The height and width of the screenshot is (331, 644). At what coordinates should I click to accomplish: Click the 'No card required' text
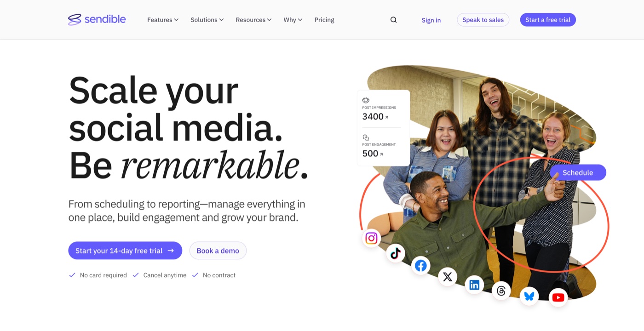point(103,275)
